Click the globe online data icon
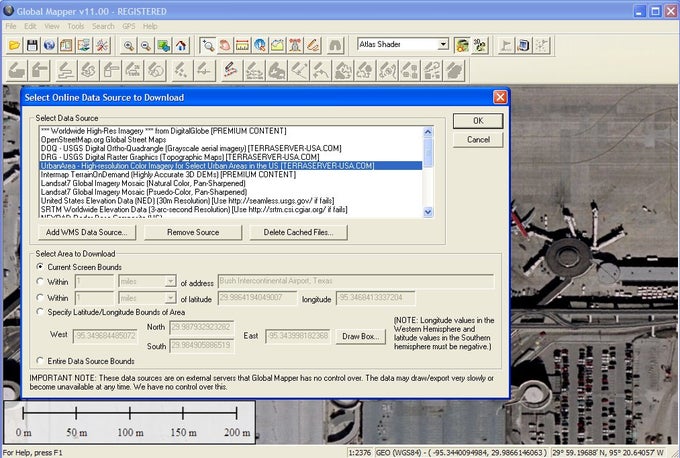Image resolution: width=680 pixels, height=458 pixels. tap(50, 45)
